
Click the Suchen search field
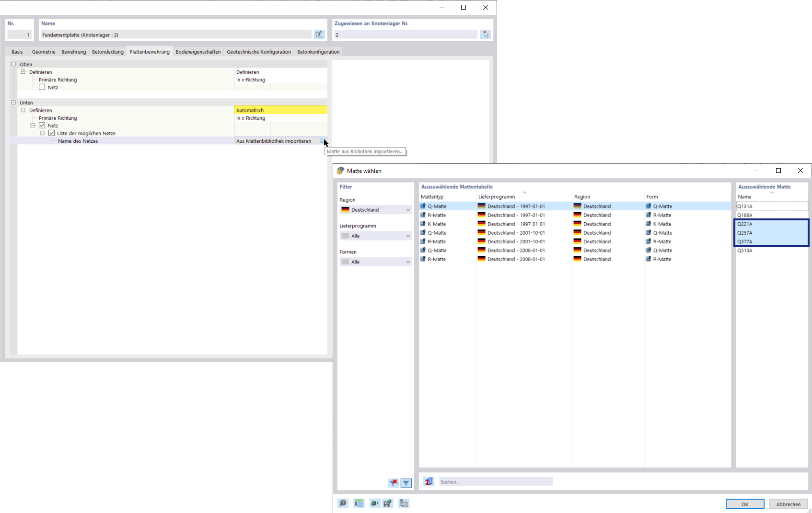coord(496,481)
